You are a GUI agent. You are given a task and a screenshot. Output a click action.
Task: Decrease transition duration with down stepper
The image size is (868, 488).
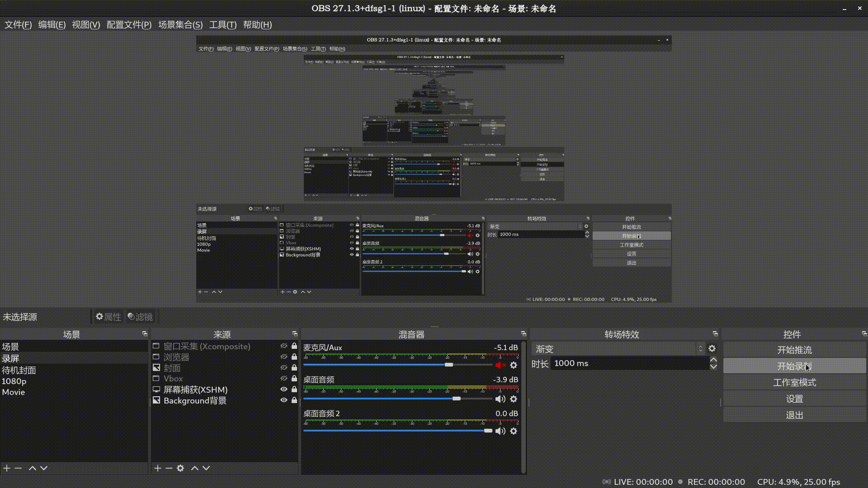(713, 366)
